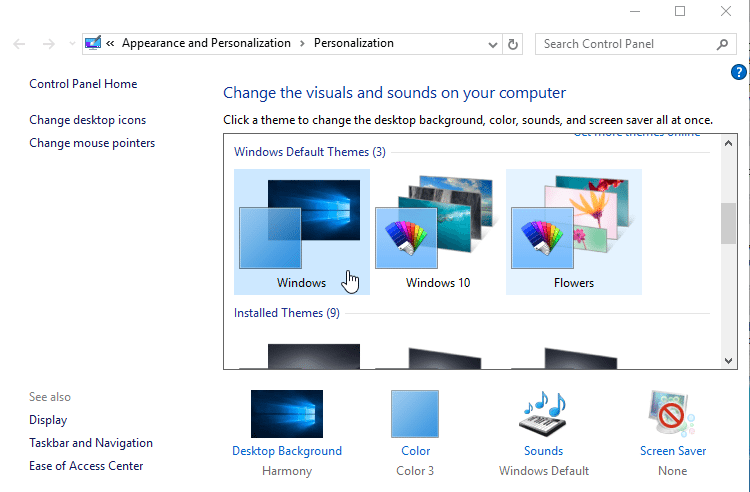
Task: Open Change desktop icons
Action: (x=88, y=120)
